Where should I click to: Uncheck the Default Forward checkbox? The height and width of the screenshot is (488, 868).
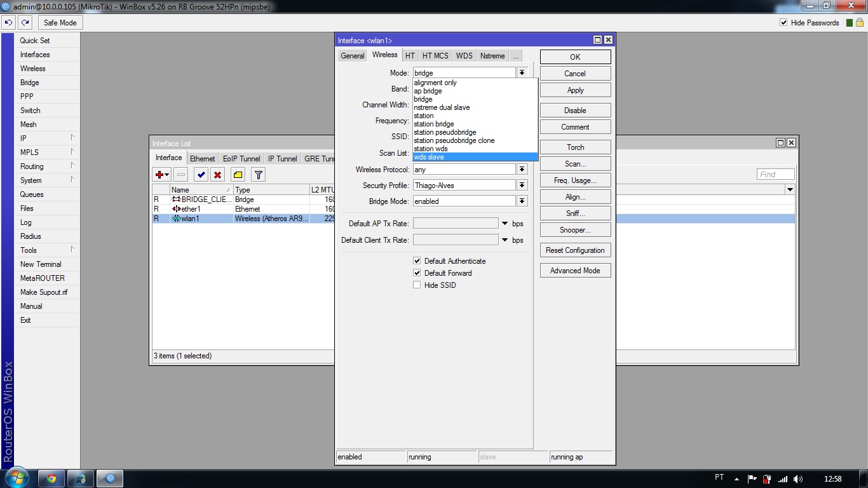(417, 273)
